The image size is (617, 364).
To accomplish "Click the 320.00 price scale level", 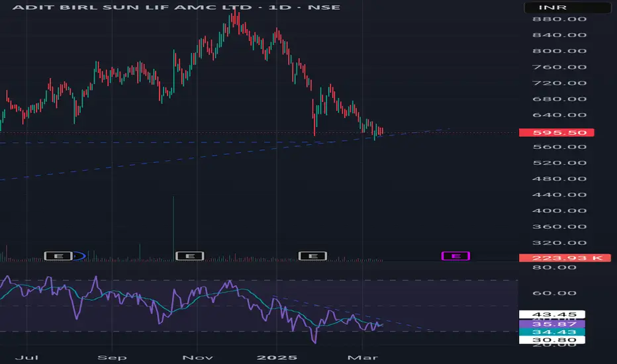I will (559, 243).
